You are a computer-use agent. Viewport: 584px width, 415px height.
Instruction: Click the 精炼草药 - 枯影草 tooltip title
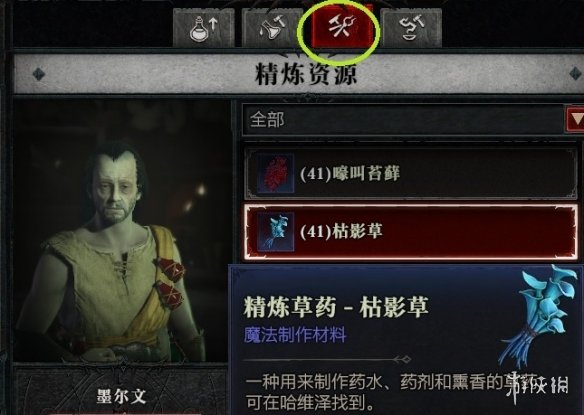tap(336, 307)
